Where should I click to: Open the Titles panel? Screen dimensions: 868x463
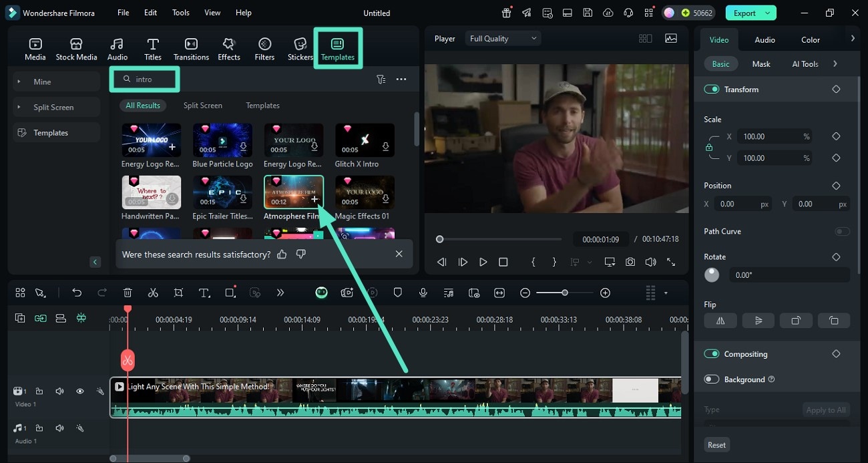(x=153, y=49)
